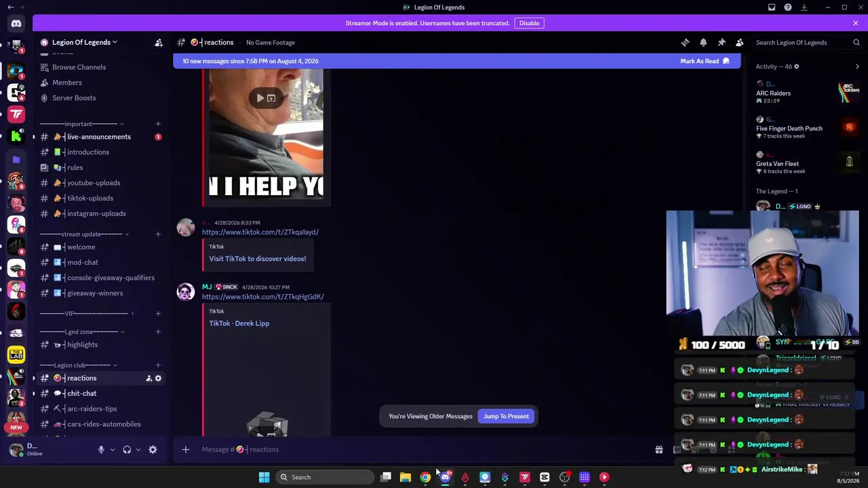Open OBS Studio from taskbar
The image size is (868, 488).
point(564,477)
